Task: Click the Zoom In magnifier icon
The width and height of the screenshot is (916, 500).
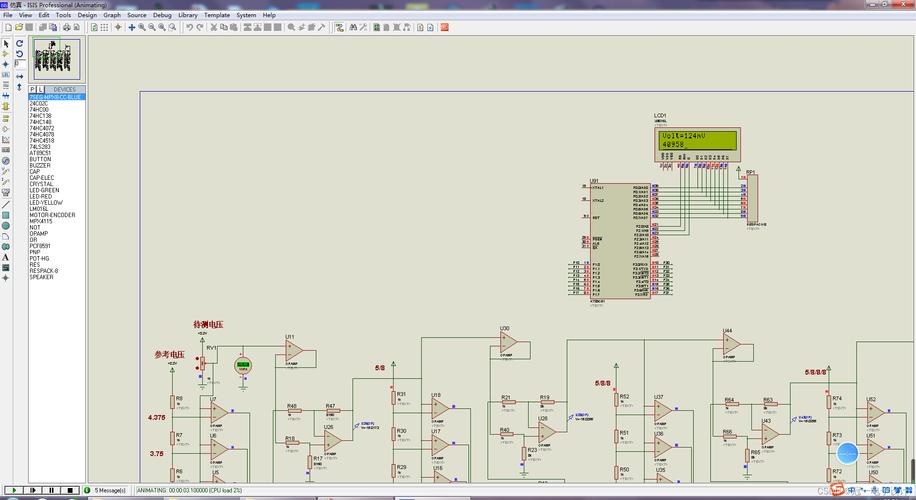Action: click(x=141, y=27)
